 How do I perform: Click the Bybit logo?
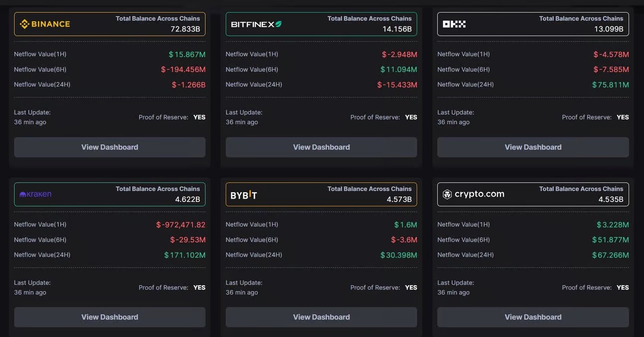coord(244,195)
